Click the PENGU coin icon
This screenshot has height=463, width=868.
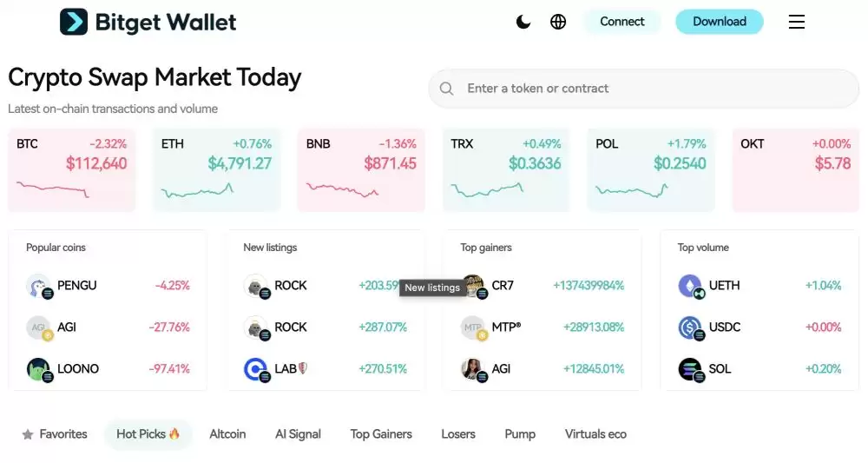[x=38, y=286]
